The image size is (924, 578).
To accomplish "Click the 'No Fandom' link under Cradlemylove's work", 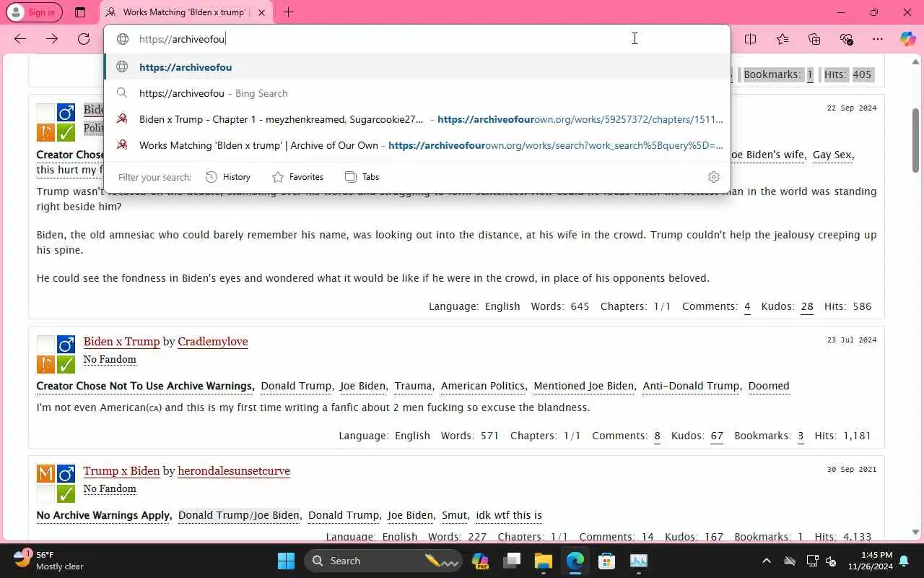I will pos(110,359).
